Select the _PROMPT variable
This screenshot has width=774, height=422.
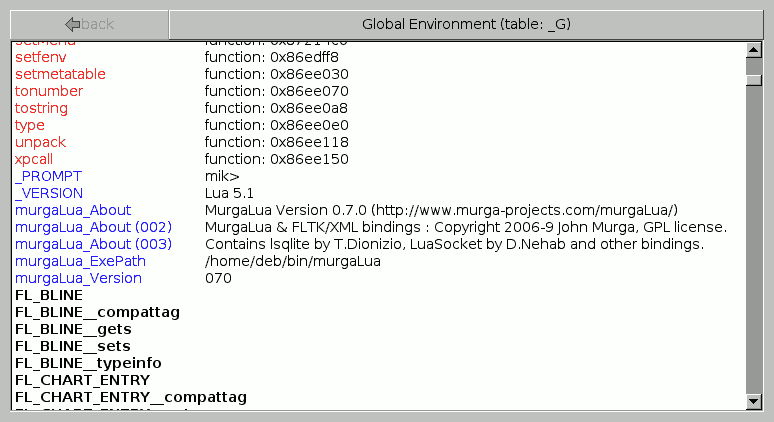point(48,176)
